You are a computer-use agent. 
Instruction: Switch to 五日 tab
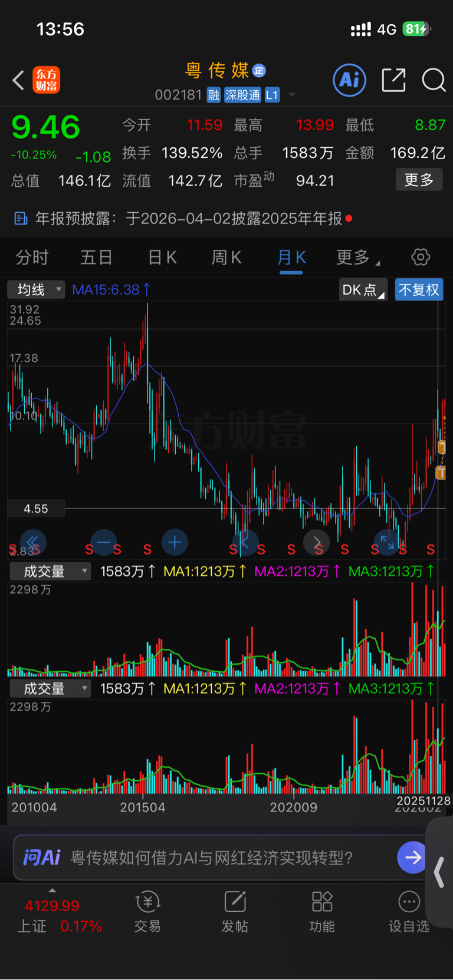(x=96, y=258)
